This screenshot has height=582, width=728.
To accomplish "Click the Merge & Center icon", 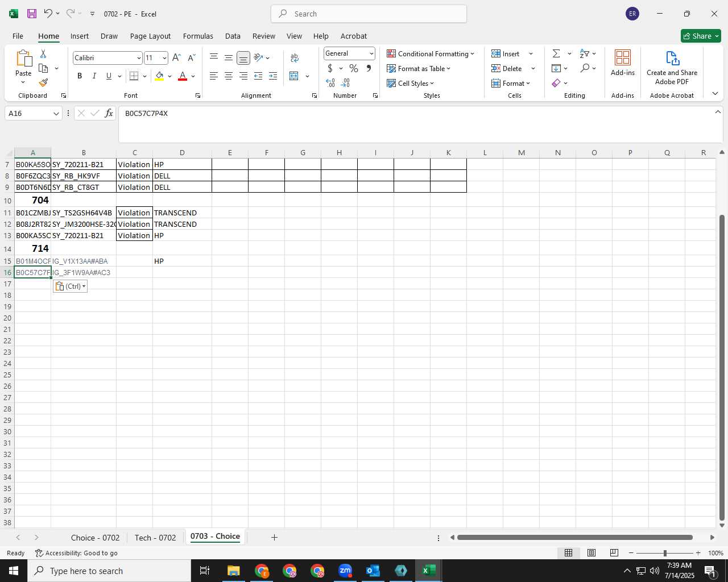I will point(294,76).
